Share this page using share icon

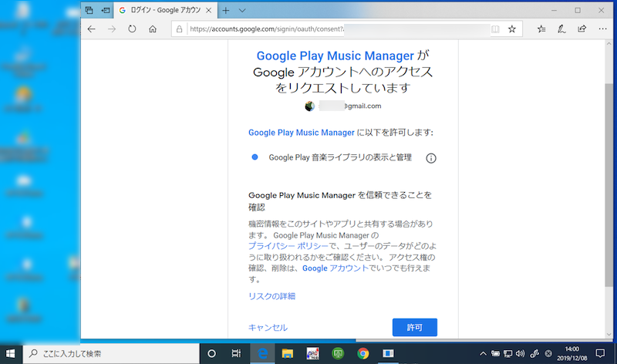coord(582,29)
